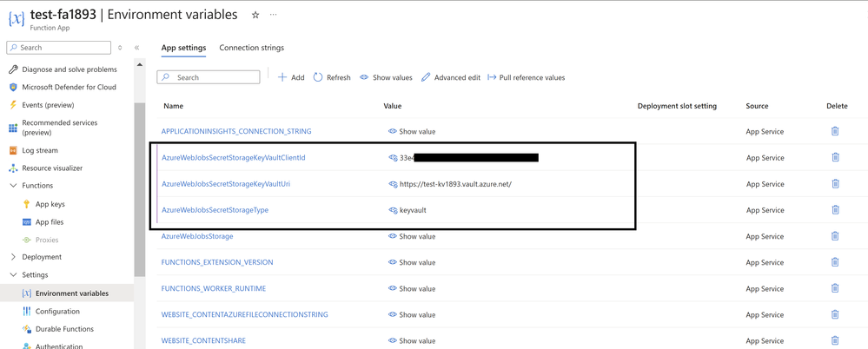Open AzureWebJobsSecretStorageKeyVaultClientId setting
Viewport: 868px width, 349px height.
(x=234, y=158)
